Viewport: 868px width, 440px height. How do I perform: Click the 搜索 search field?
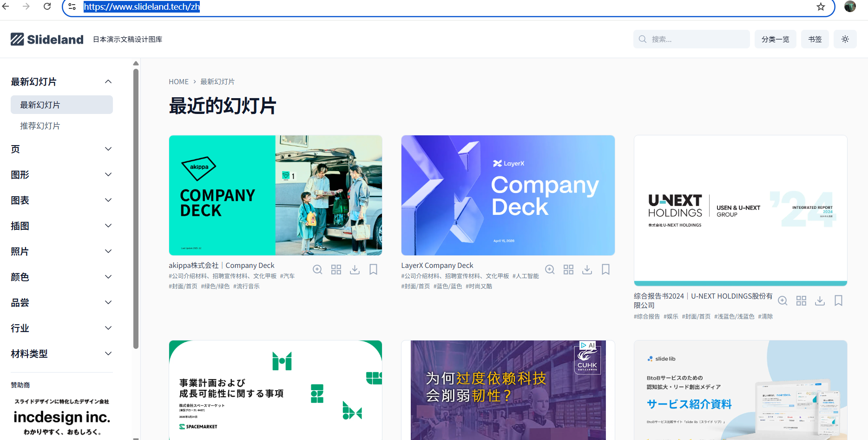691,39
